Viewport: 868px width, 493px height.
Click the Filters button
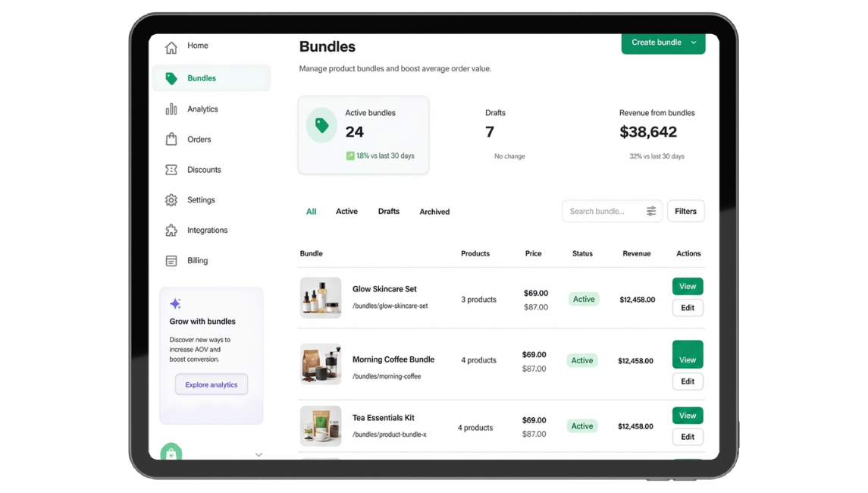(x=686, y=211)
